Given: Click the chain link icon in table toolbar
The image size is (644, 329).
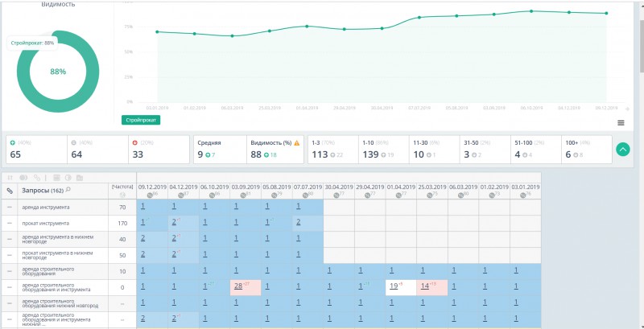Looking at the screenshot, I should (37, 178).
